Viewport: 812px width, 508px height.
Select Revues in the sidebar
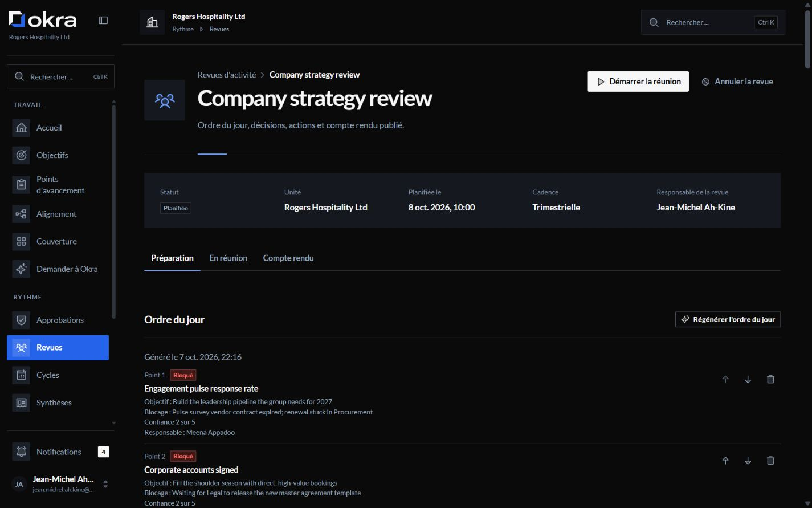coord(58,347)
